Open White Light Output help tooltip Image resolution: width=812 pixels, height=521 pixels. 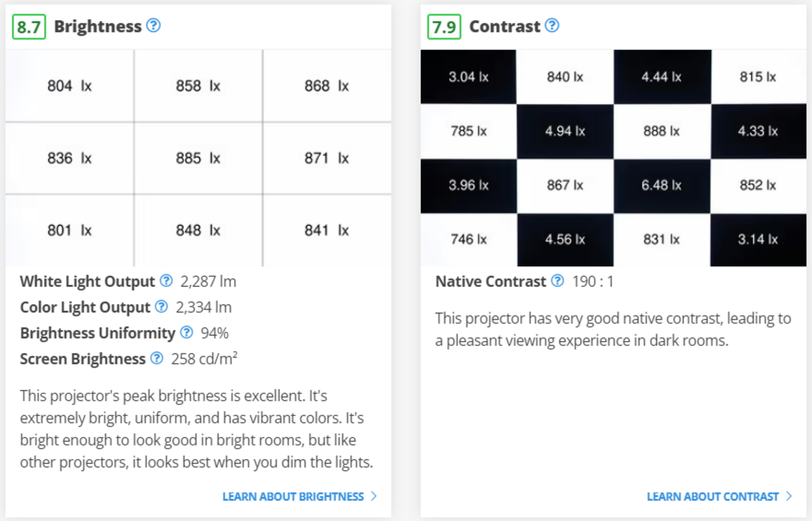tap(166, 281)
